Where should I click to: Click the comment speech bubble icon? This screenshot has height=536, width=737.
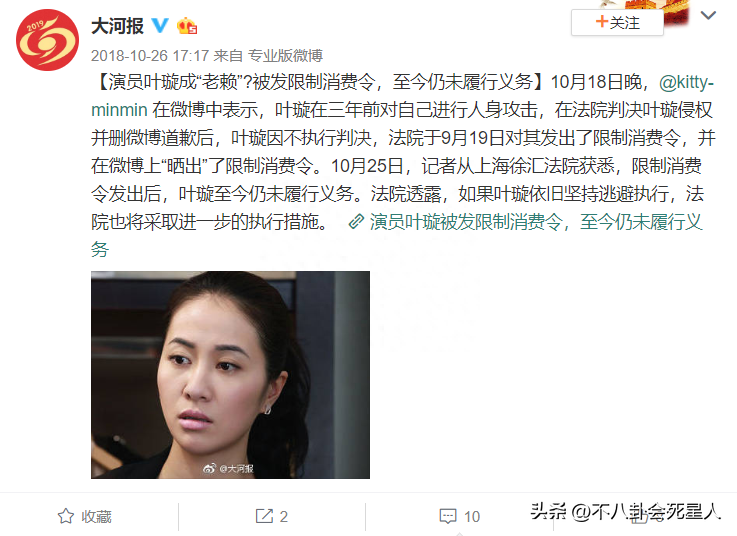tap(447, 516)
